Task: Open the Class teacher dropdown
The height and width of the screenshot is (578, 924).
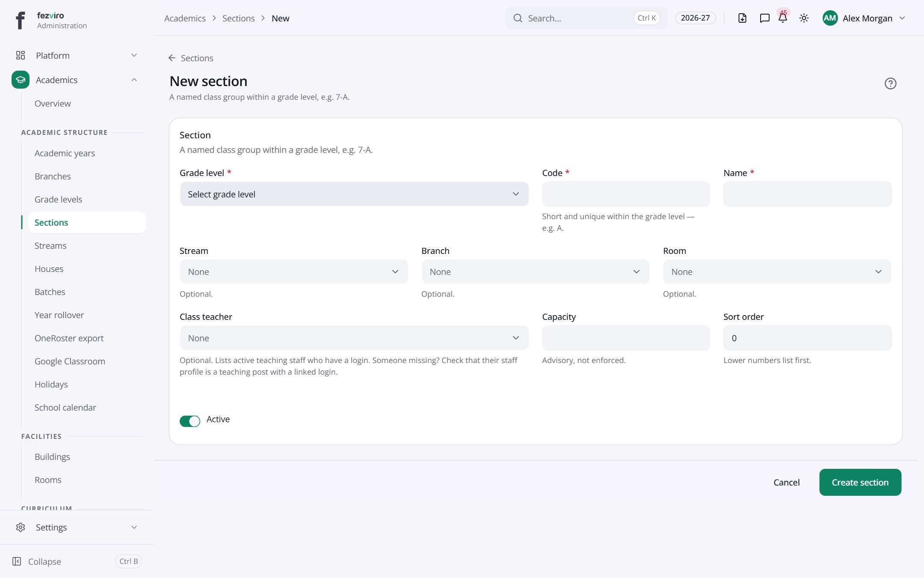Action: click(x=354, y=338)
